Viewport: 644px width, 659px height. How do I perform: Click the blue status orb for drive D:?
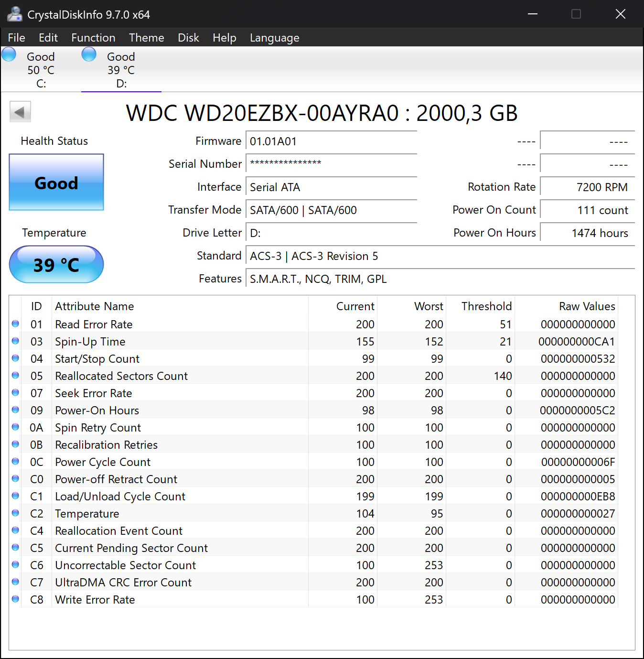[89, 54]
